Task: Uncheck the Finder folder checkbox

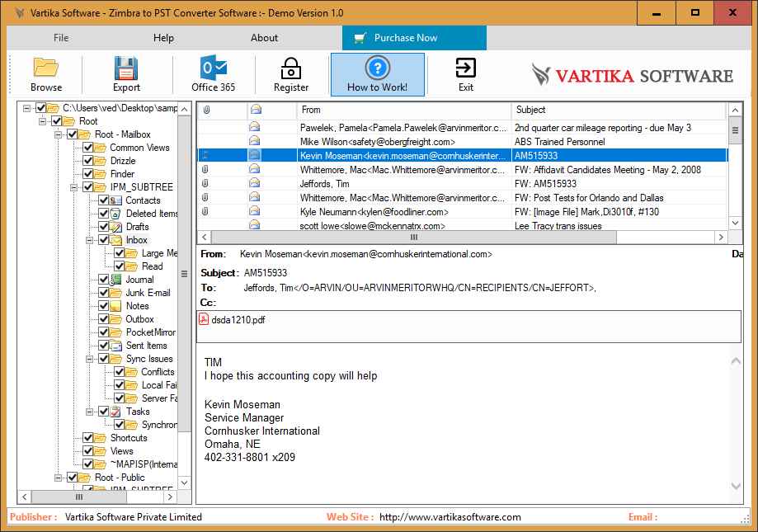Action: coord(88,173)
